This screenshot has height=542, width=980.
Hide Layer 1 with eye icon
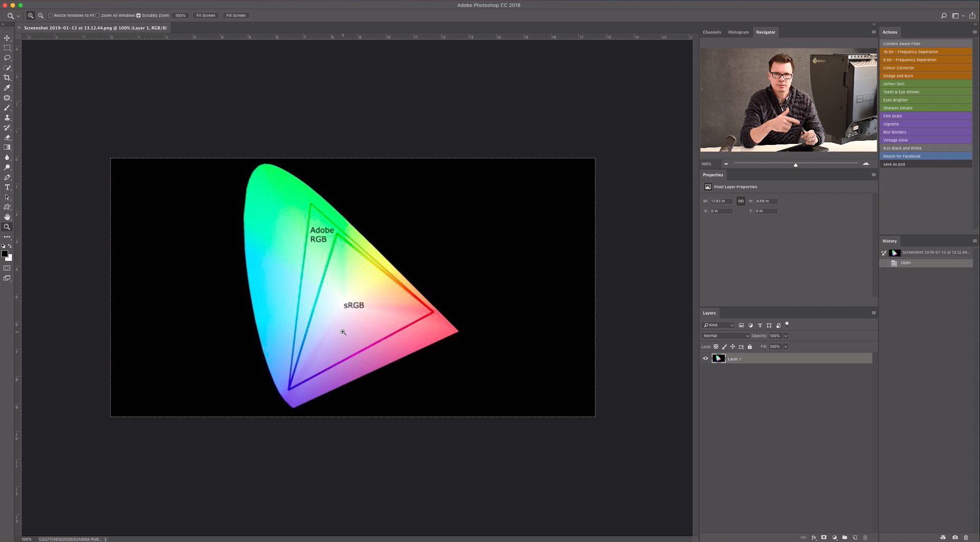point(705,359)
